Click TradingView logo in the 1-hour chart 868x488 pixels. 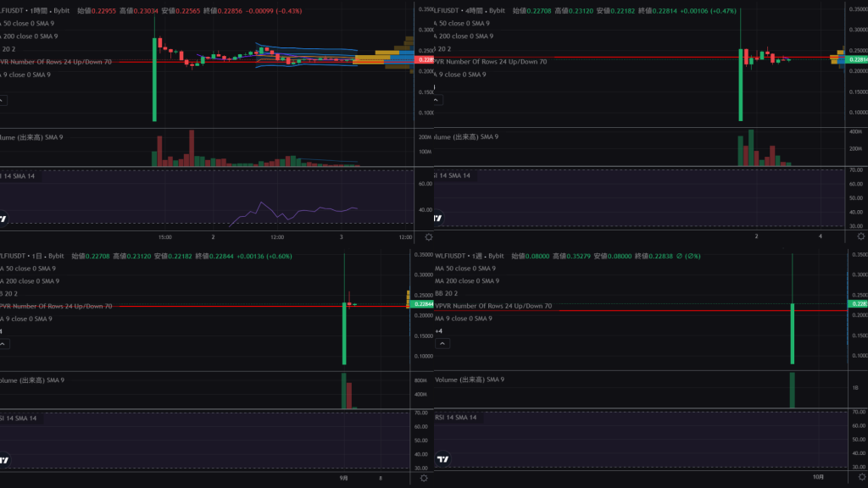(3, 218)
